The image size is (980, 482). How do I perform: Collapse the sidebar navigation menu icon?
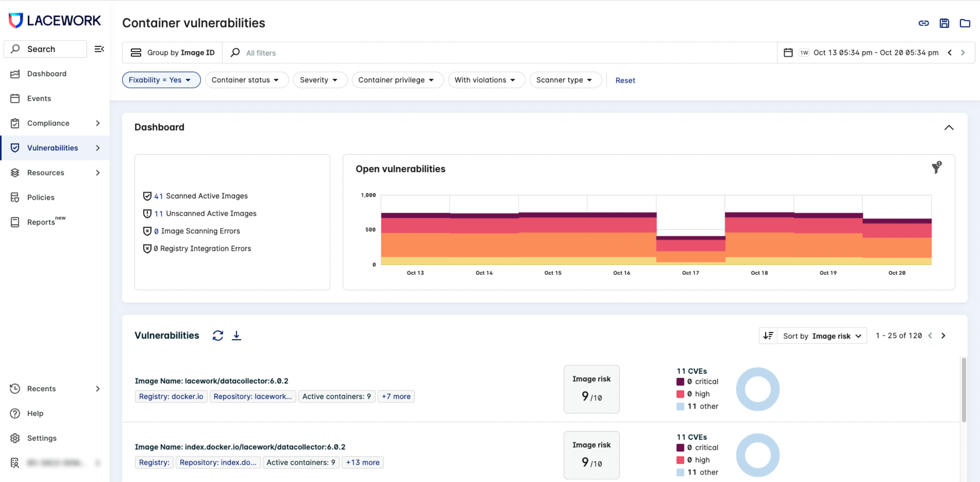(99, 49)
